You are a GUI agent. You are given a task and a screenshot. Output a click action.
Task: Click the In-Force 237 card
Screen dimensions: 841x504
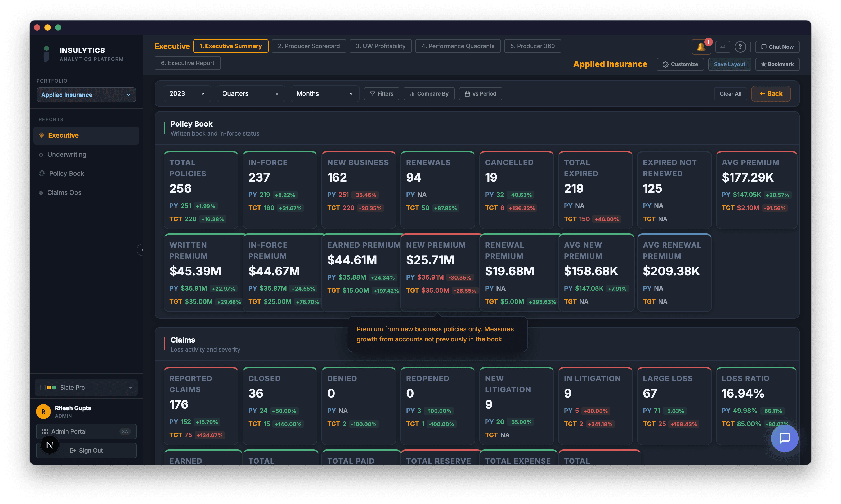(x=280, y=190)
